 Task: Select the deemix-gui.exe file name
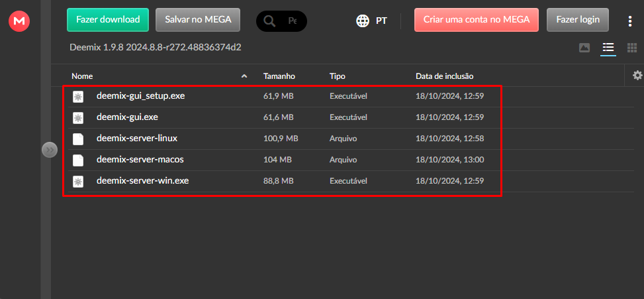pyautogui.click(x=127, y=117)
